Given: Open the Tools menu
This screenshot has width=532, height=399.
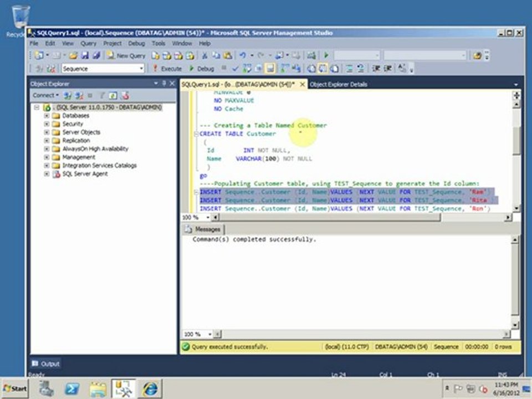Looking at the screenshot, I should (158, 43).
